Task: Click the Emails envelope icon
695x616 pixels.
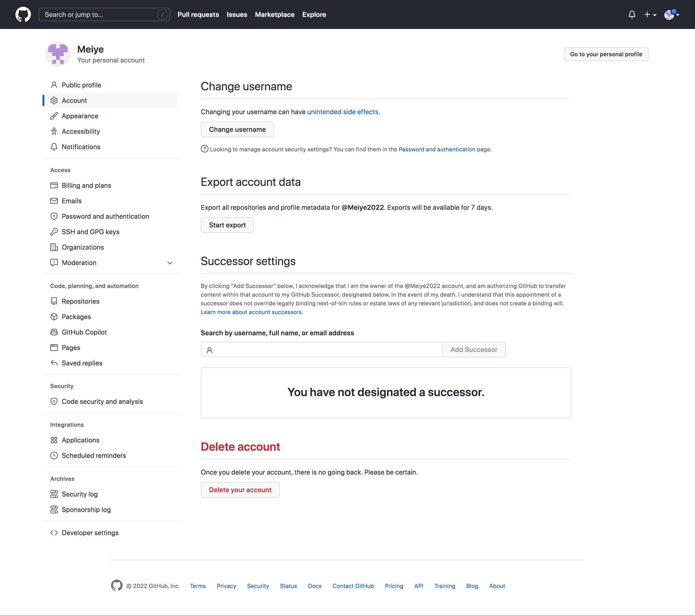Action: [54, 201]
